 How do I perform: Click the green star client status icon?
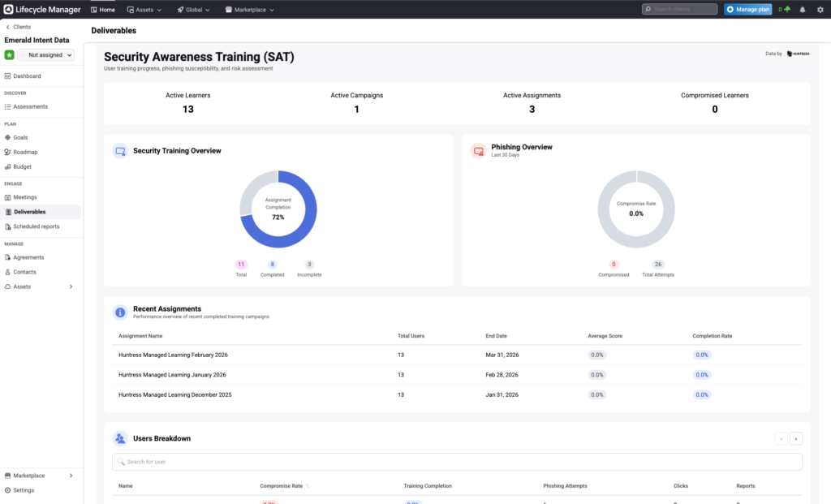pyautogui.click(x=10, y=54)
